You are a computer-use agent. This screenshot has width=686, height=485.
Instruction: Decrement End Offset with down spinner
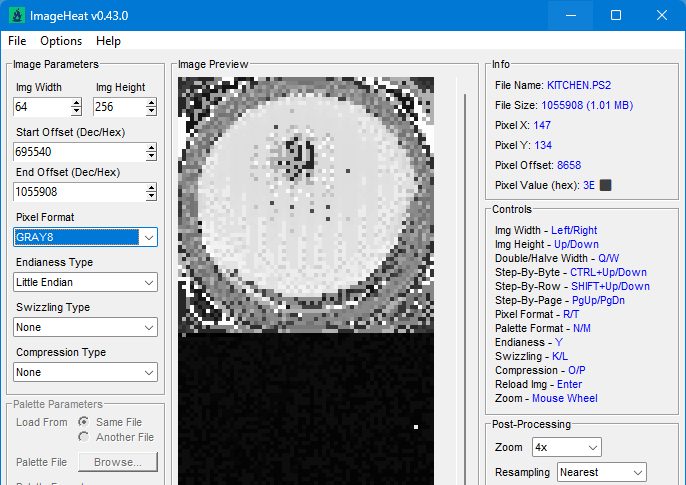151,196
